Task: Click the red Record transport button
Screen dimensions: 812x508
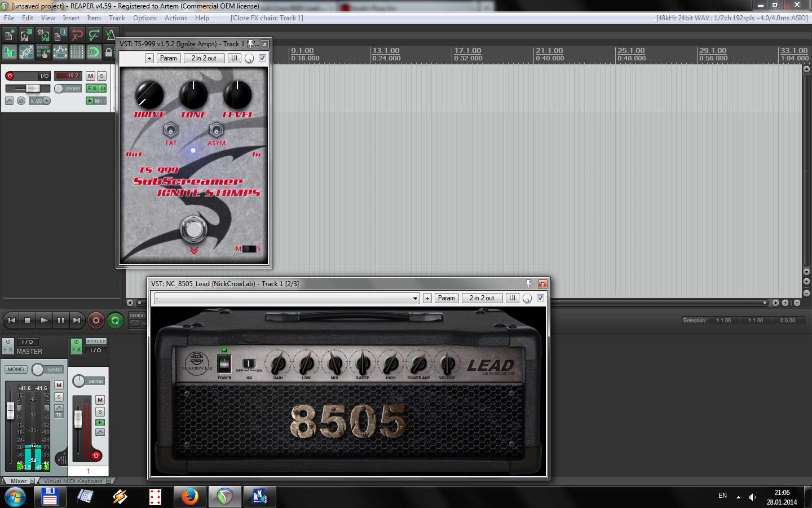Action: pyautogui.click(x=96, y=320)
